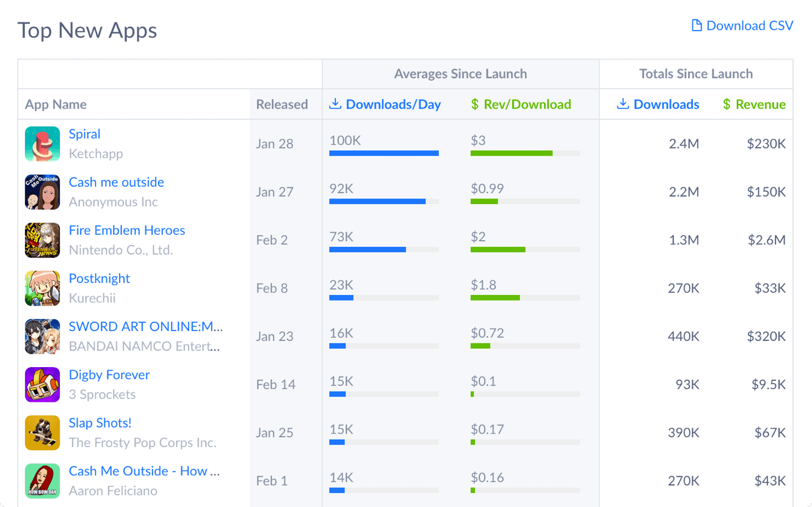Click the 2.4M downloads value

(x=684, y=144)
